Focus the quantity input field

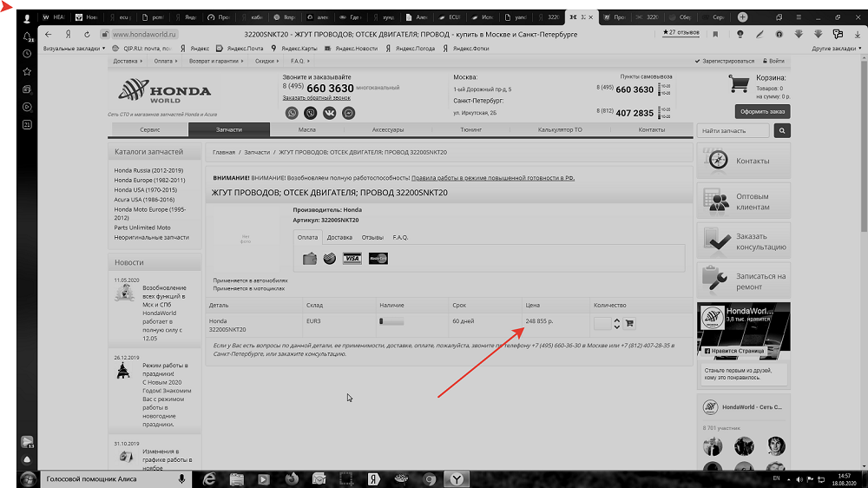602,324
